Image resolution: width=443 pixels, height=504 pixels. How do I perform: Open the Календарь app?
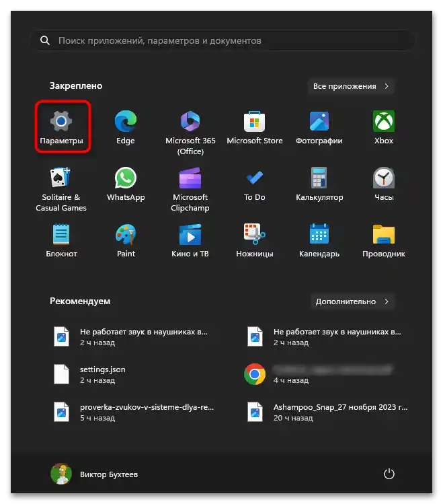[319, 240]
